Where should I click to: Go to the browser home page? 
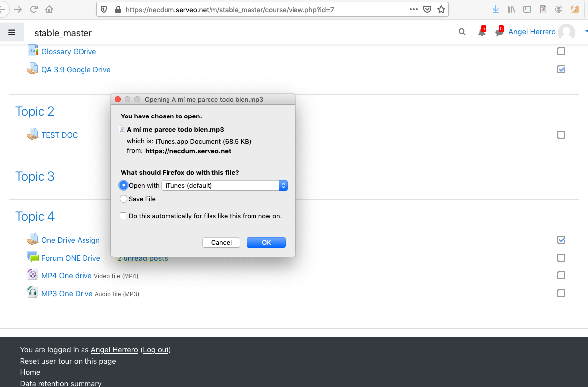[x=49, y=9]
